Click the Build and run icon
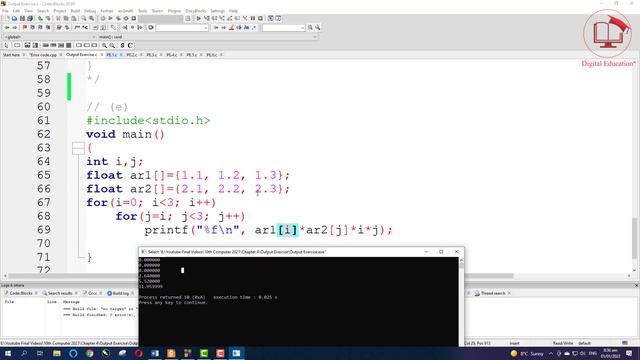 [x=118, y=18]
